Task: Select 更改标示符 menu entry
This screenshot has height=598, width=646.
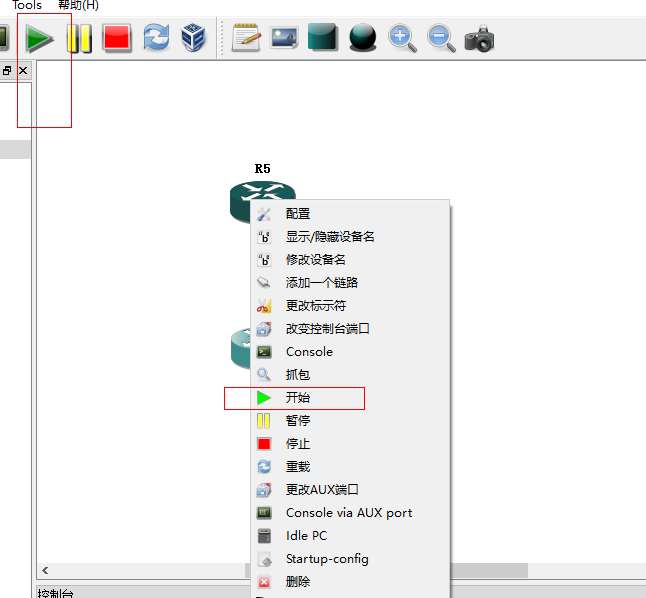Action: (x=349, y=306)
